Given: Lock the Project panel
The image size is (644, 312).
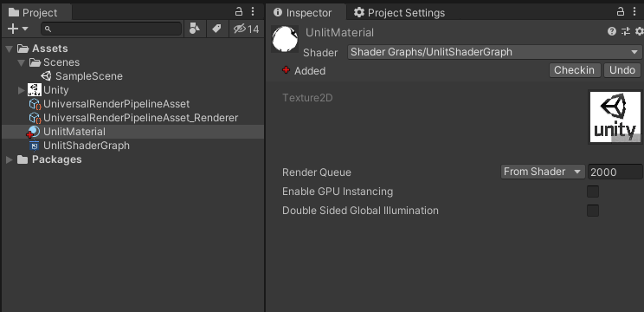Looking at the screenshot, I should [239, 11].
